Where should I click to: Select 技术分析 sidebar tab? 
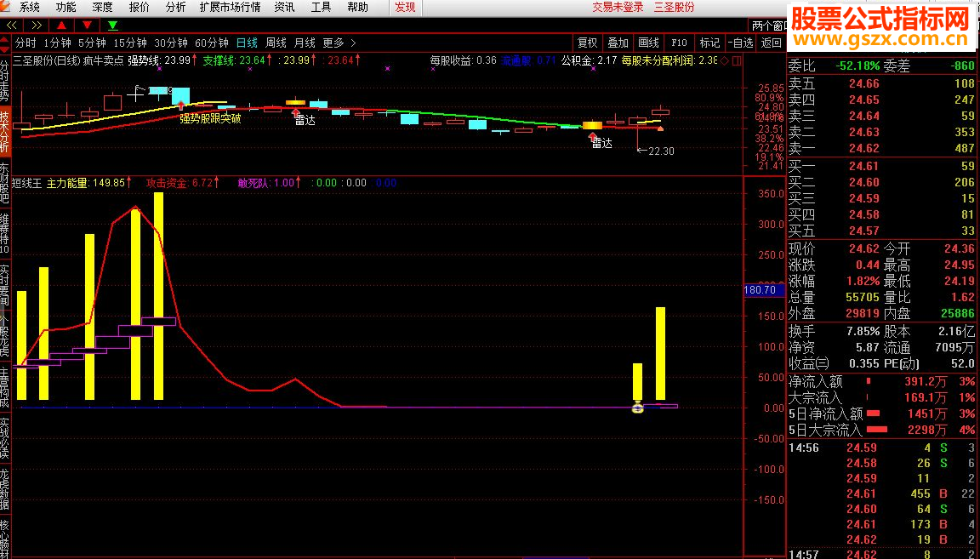point(5,131)
